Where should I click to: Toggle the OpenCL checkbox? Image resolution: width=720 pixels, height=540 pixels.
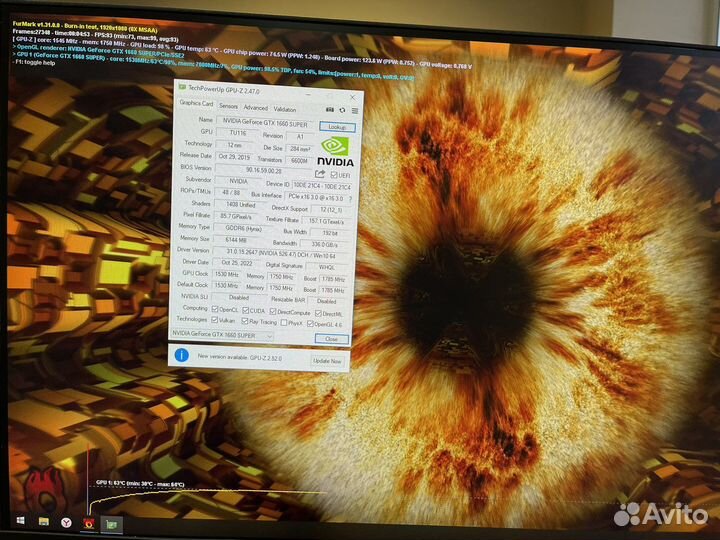pos(215,309)
